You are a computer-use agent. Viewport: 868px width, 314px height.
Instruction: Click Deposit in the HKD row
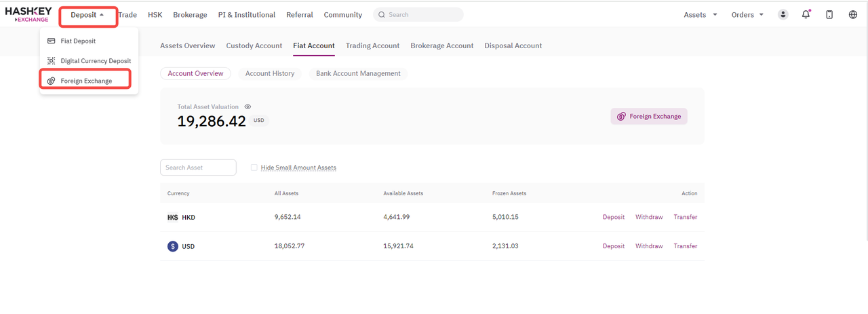(614, 217)
